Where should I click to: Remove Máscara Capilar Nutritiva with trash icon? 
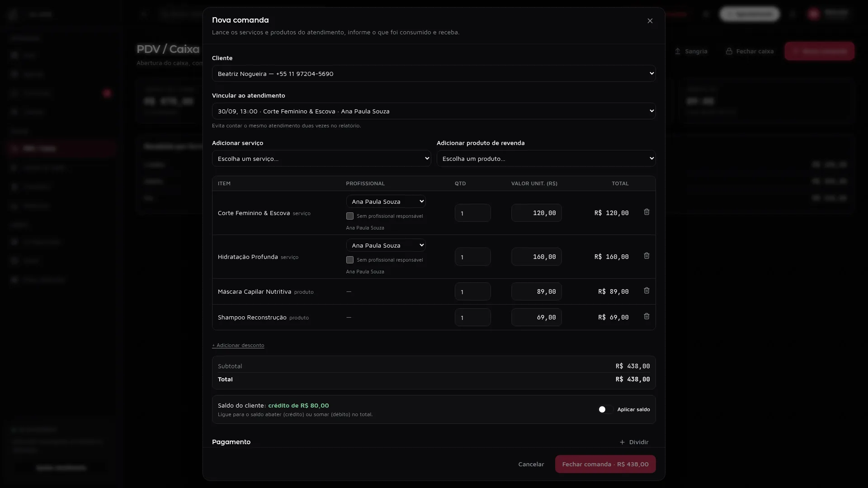[x=646, y=291]
